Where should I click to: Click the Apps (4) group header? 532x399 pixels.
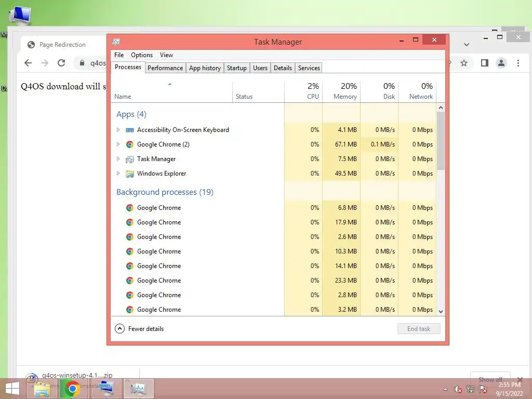tap(131, 114)
